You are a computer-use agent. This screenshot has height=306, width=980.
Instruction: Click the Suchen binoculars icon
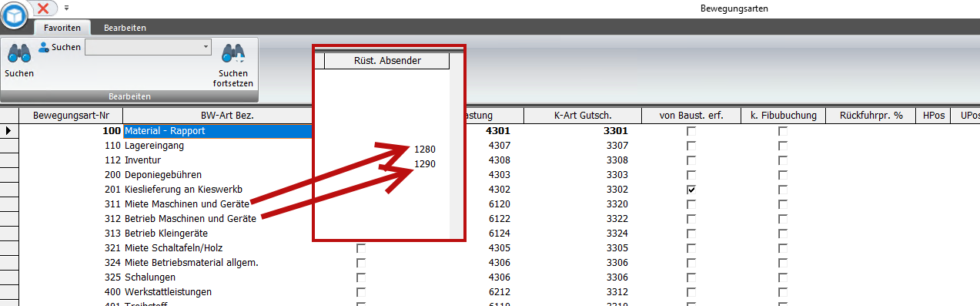tap(18, 53)
